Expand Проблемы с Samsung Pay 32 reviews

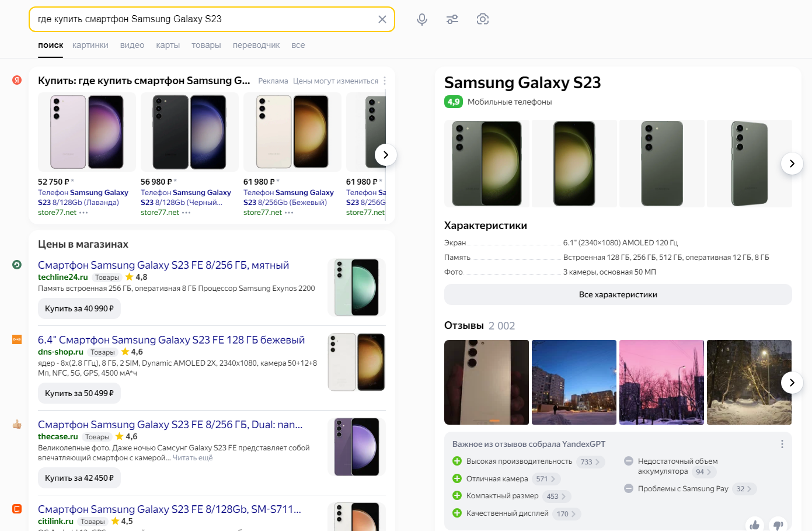coord(745,489)
